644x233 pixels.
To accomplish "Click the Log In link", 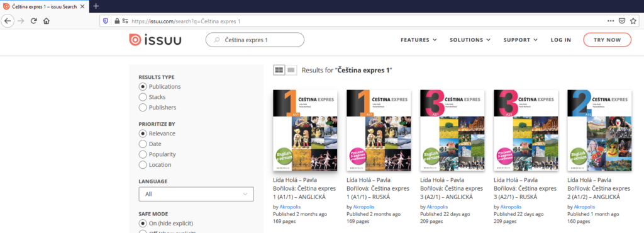I will coord(560,40).
